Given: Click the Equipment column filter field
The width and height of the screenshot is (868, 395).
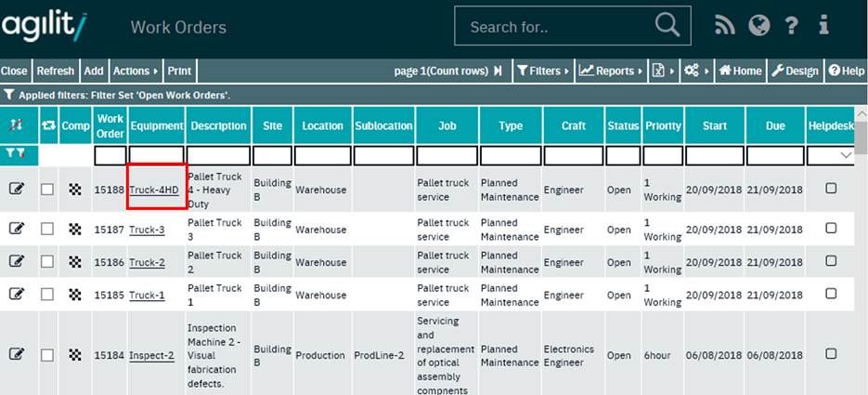Looking at the screenshot, I should (158, 155).
